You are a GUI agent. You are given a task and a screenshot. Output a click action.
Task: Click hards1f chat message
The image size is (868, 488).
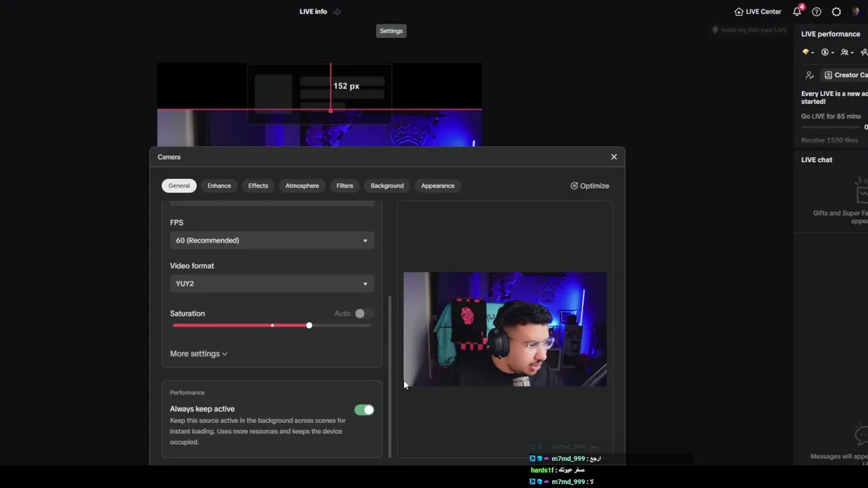coord(557,470)
